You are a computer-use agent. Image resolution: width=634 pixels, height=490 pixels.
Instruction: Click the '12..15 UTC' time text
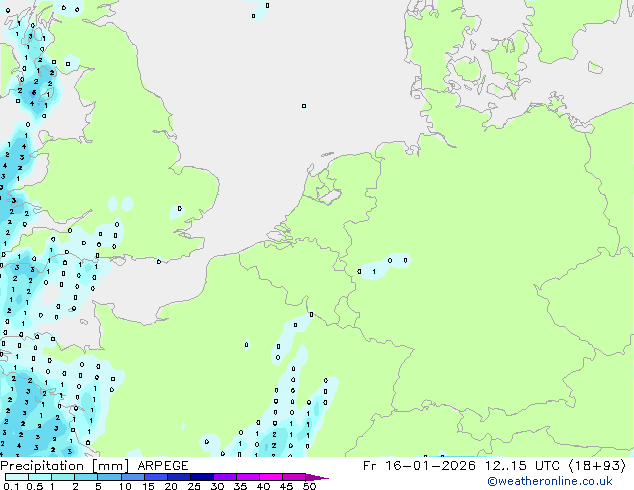pyautogui.click(x=522, y=466)
